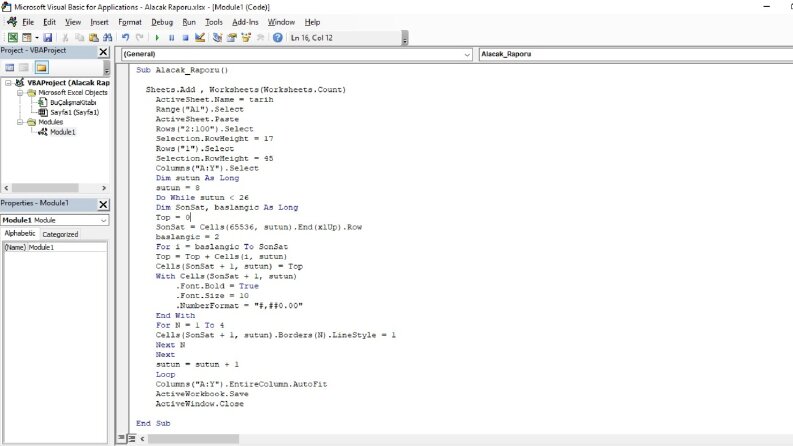This screenshot has width=793, height=446.
Task: Open Properties Window toolbar icon
Action: (232, 37)
